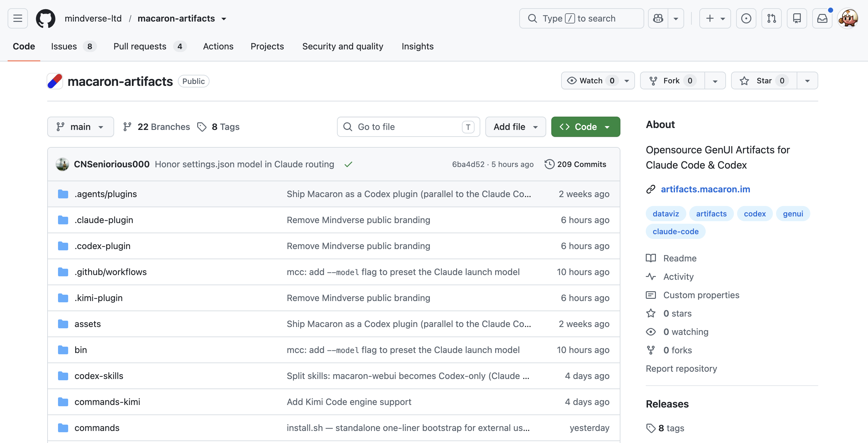Open the global navigation hamburger menu

[x=17, y=18]
